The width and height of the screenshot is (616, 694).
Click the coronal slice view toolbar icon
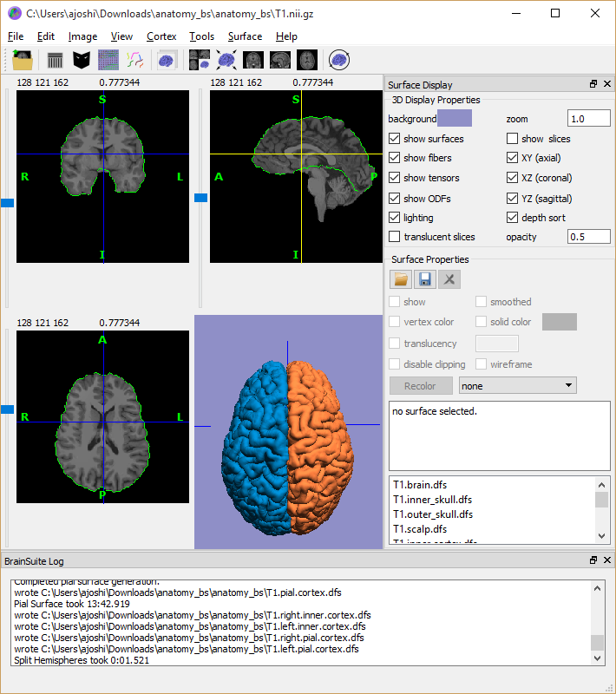252,60
